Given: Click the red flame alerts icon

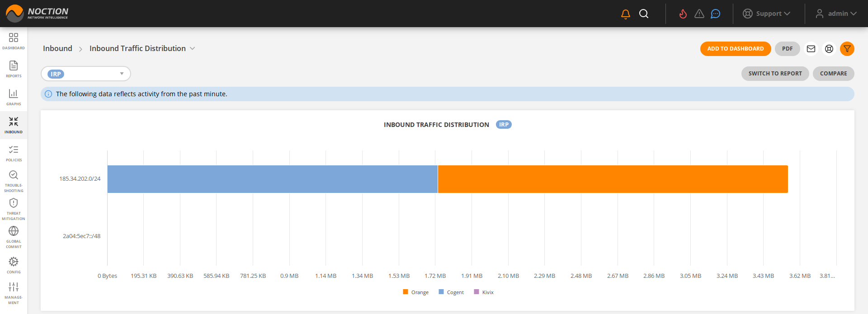Looking at the screenshot, I should click(x=683, y=14).
